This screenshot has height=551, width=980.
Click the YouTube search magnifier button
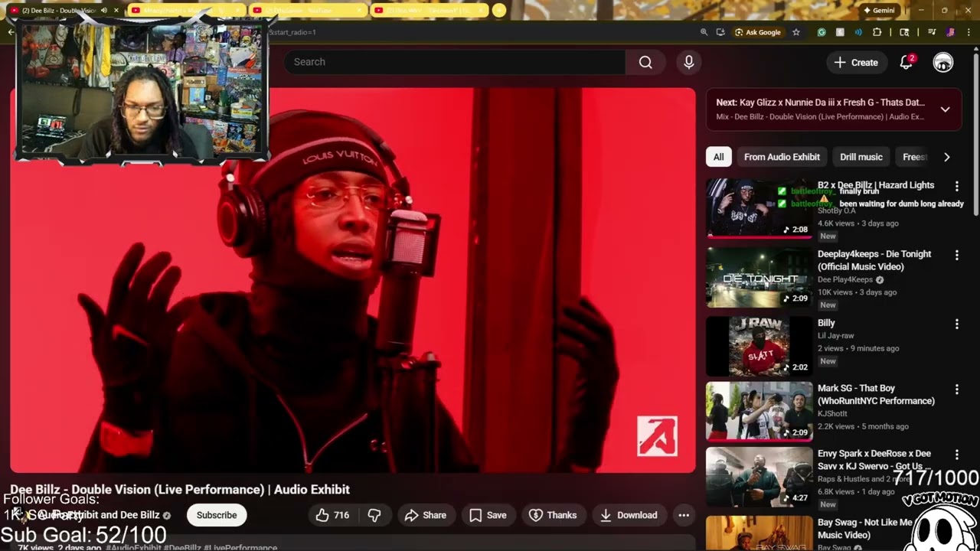click(645, 62)
